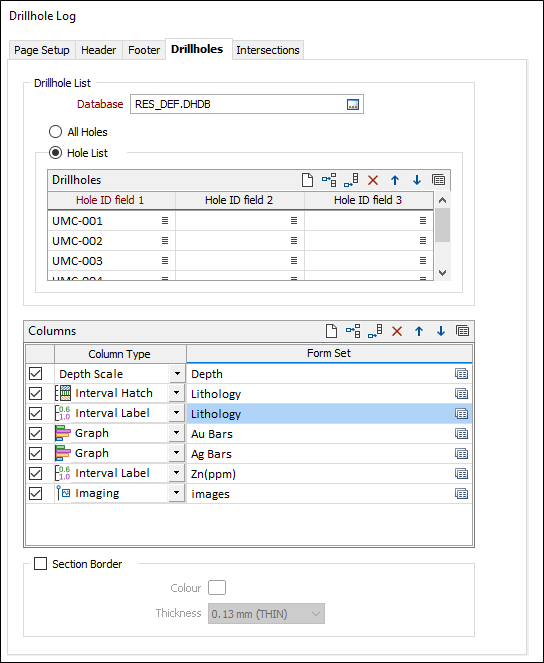Move drillhole row down with arrow icon
544x663 pixels.
[x=417, y=181]
